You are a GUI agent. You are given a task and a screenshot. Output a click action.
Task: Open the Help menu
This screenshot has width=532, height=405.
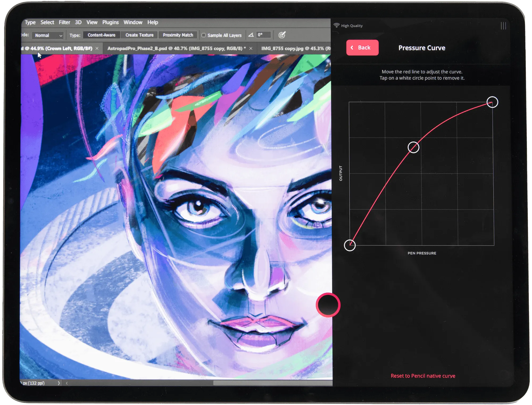tap(153, 22)
